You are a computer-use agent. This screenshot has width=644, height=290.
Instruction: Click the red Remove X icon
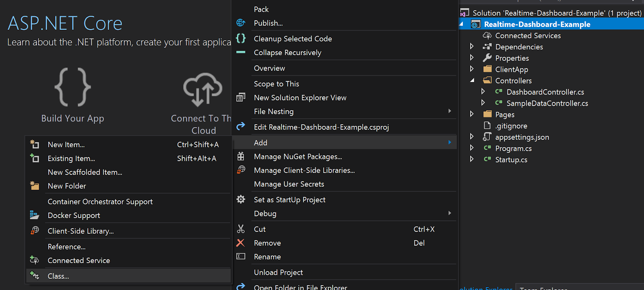pos(240,243)
